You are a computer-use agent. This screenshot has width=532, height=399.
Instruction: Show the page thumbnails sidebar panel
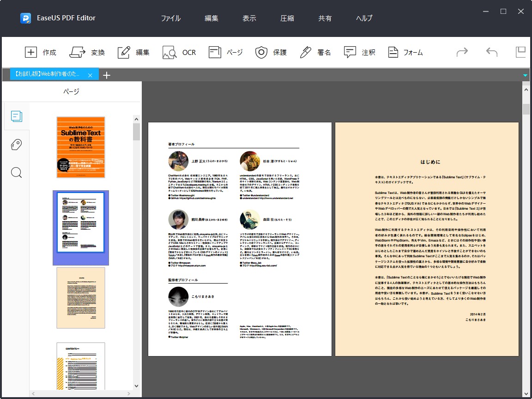[16, 116]
